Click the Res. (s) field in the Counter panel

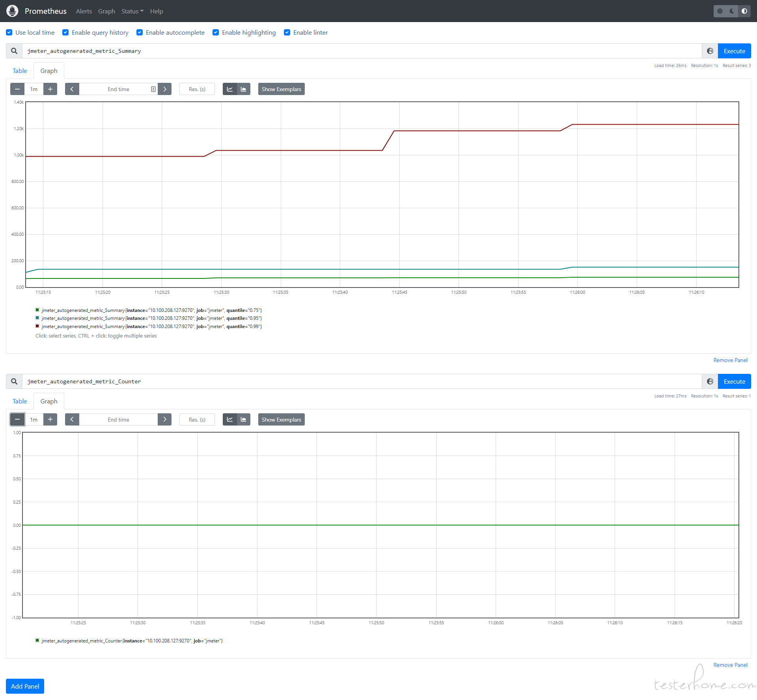coord(197,420)
